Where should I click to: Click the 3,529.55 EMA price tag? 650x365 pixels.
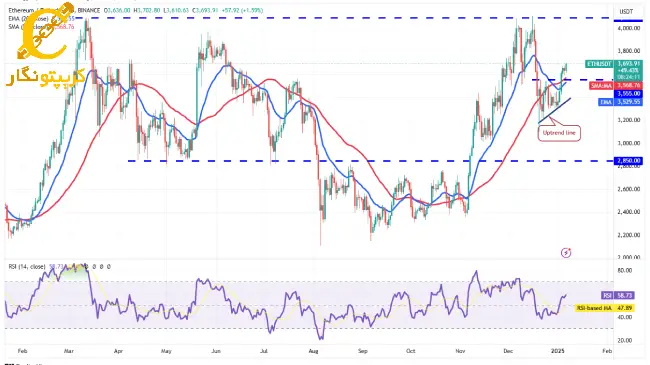point(629,102)
